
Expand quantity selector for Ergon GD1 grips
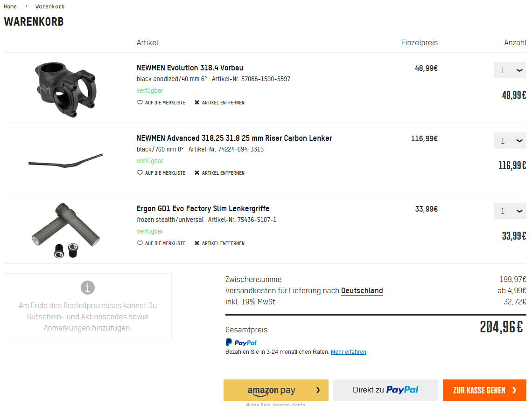pos(510,211)
